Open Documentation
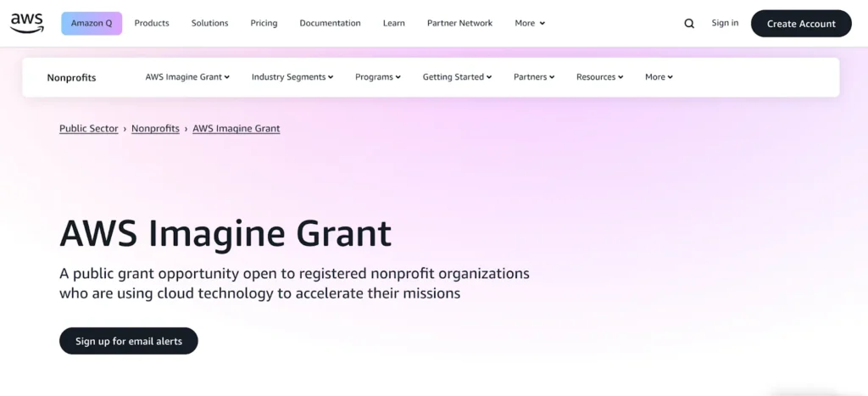The height and width of the screenshot is (396, 868). pos(330,23)
